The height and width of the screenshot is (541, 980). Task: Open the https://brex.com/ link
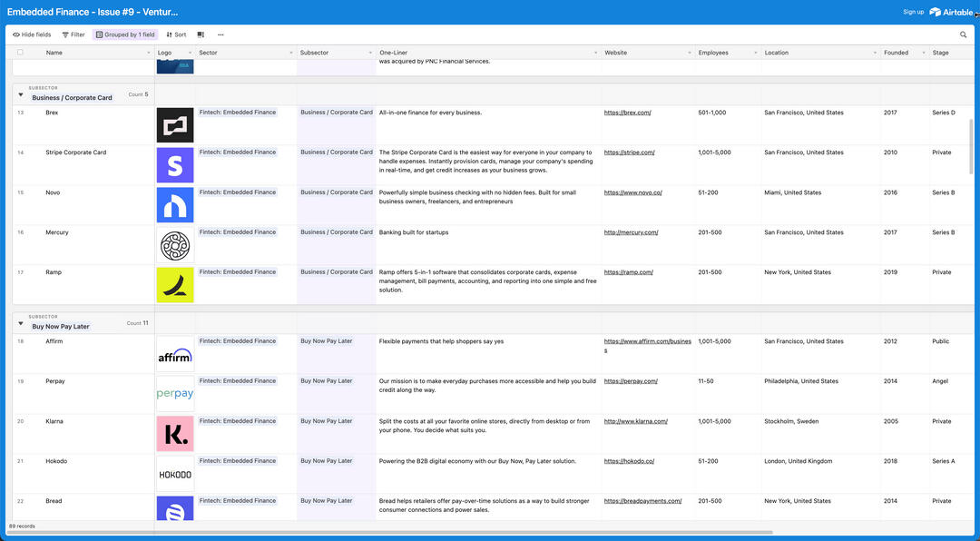pos(627,113)
